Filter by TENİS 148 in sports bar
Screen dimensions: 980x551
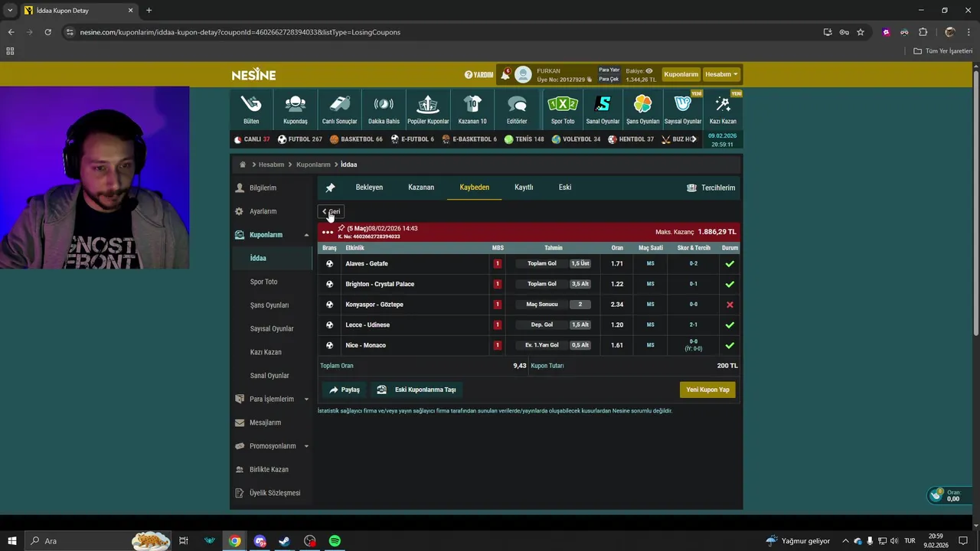click(524, 139)
